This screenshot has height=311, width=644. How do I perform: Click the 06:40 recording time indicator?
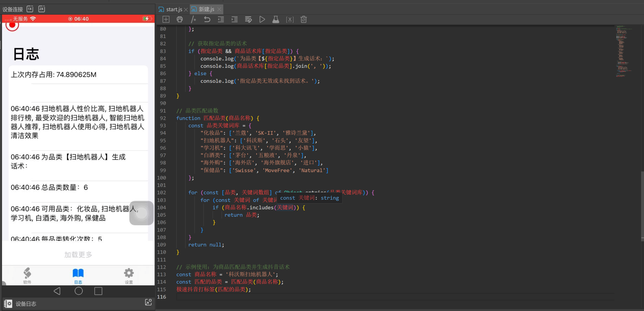[78, 19]
